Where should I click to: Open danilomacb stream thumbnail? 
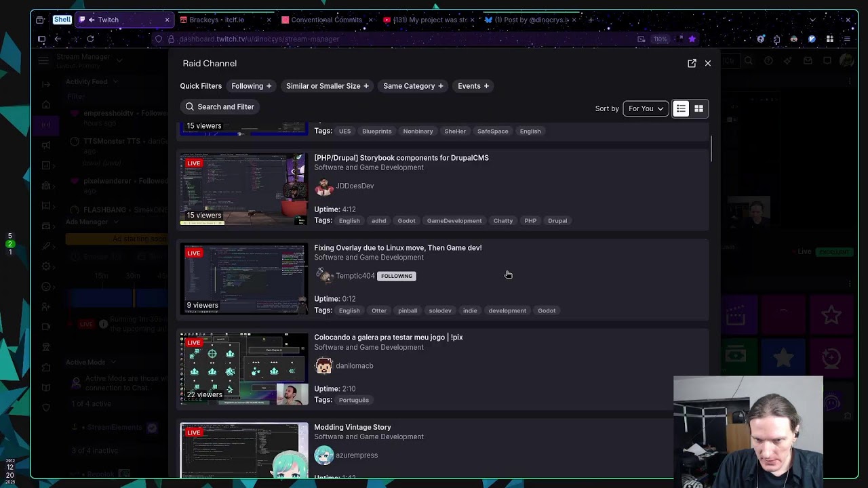point(244,369)
